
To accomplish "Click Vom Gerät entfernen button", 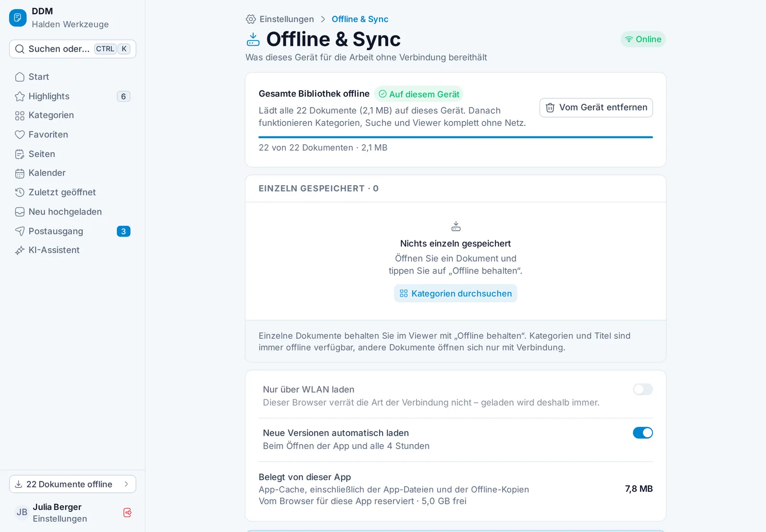I will [596, 108].
